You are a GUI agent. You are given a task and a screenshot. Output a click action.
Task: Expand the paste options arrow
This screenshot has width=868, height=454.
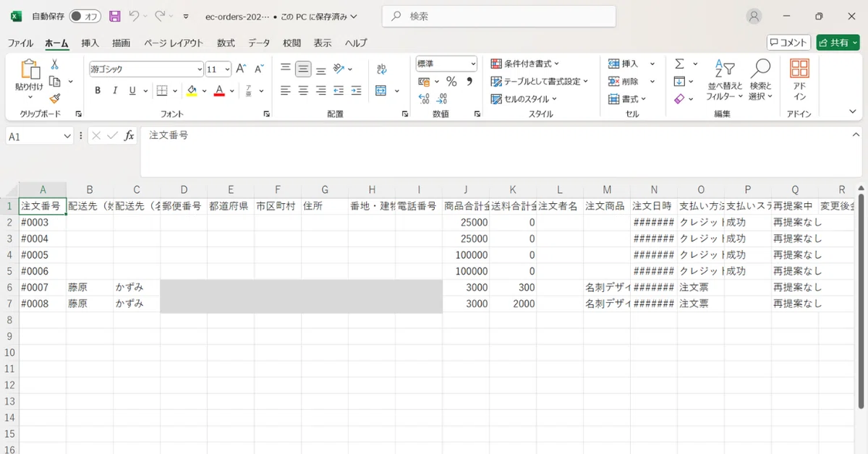tap(30, 97)
